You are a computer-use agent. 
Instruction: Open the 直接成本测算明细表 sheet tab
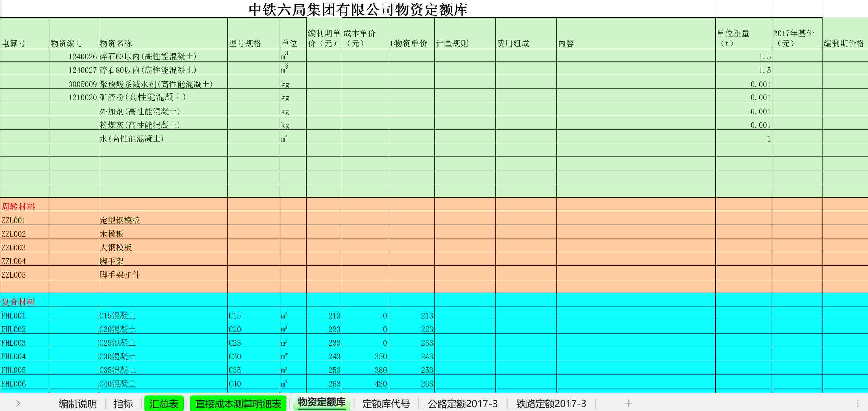(238, 403)
